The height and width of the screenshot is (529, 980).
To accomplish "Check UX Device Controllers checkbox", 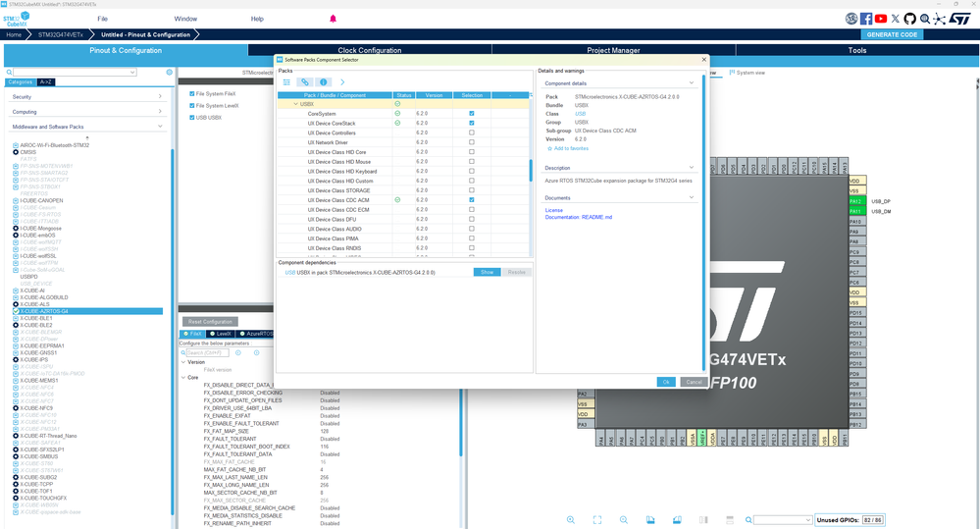I will [x=471, y=132].
